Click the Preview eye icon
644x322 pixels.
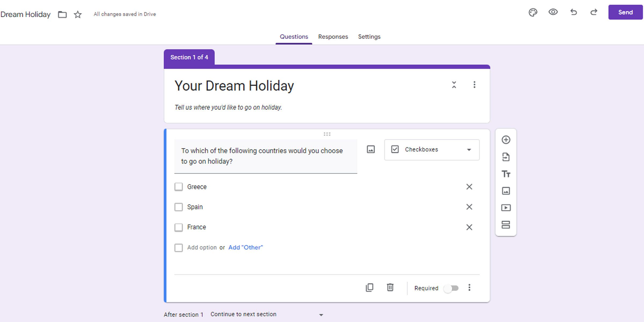click(x=553, y=12)
